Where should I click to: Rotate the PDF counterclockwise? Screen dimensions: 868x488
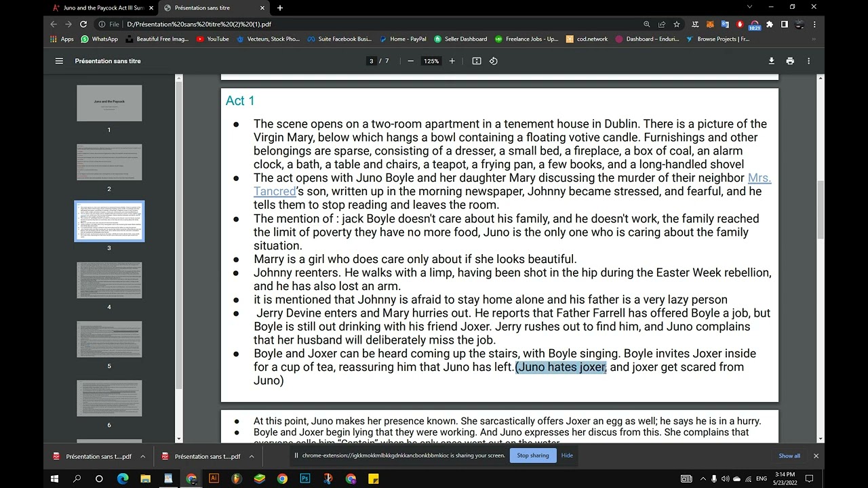point(494,61)
